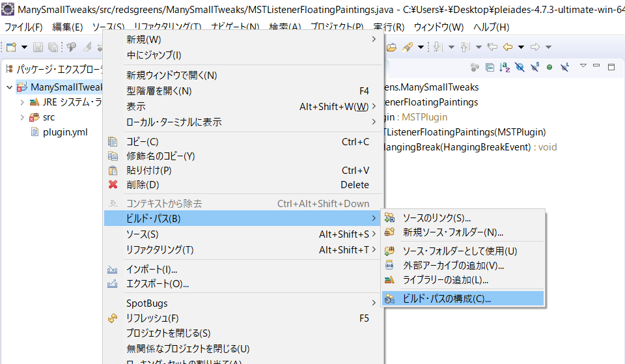Click the Save All stacked disks icon

pyautogui.click(x=53, y=47)
